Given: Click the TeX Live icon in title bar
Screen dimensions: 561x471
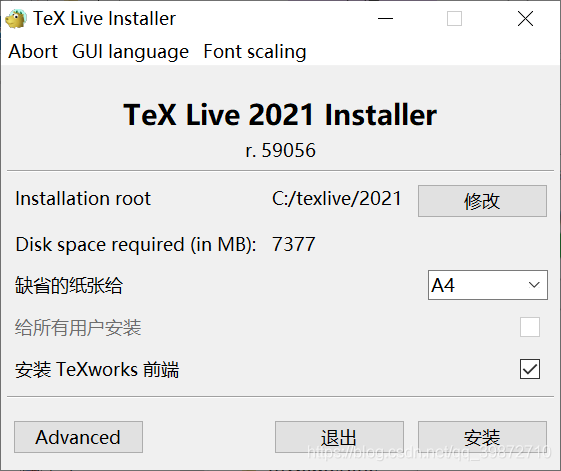Looking at the screenshot, I should click(x=16, y=19).
